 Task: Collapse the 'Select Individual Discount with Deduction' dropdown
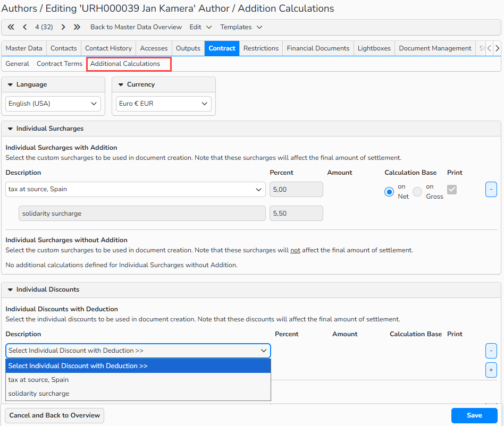[138, 351]
